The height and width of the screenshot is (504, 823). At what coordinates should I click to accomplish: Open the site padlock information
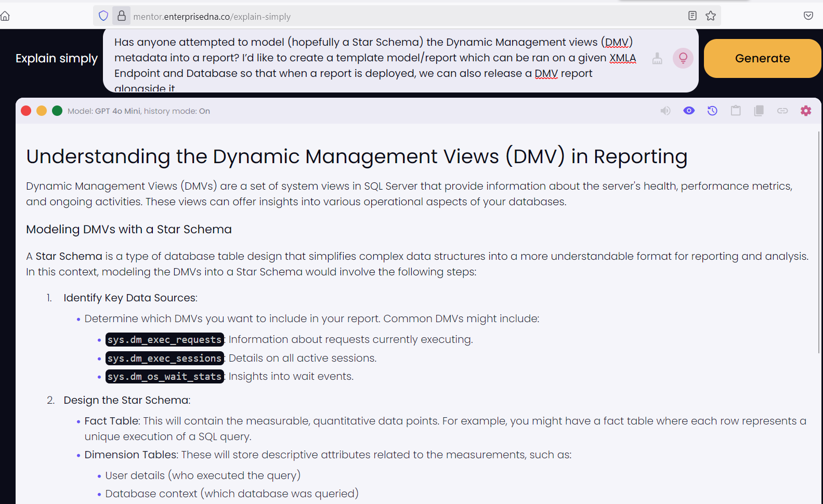point(121,16)
